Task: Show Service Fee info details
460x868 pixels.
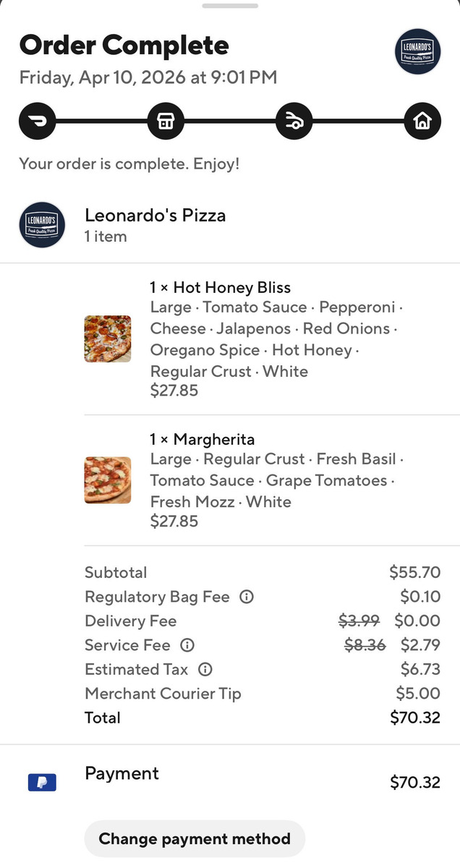Action: (x=187, y=645)
